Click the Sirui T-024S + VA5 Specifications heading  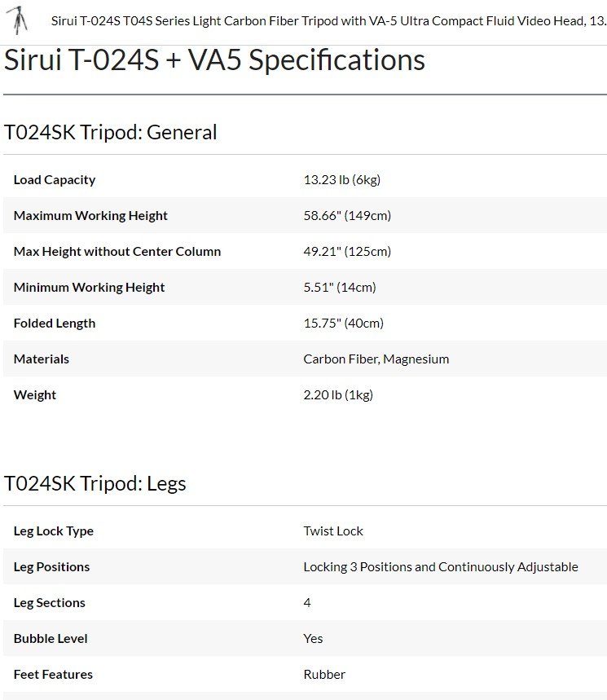(x=214, y=59)
